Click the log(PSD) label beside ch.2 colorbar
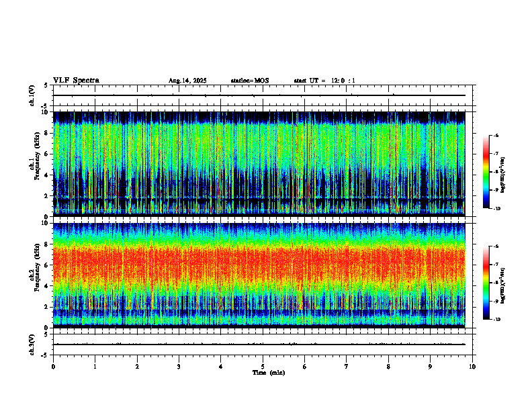The image size is (532, 411). pyautogui.click(x=504, y=285)
